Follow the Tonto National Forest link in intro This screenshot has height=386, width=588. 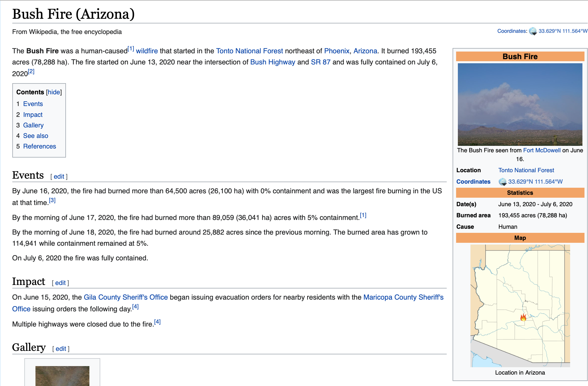click(249, 51)
